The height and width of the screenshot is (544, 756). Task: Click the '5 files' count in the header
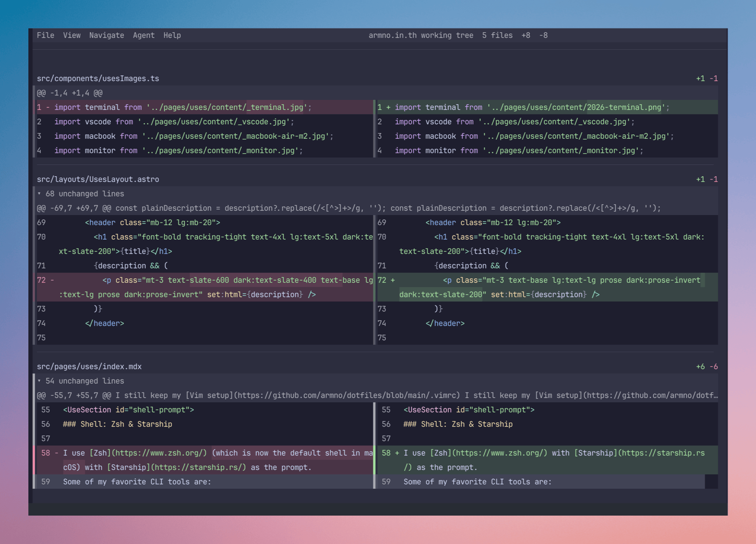click(x=497, y=36)
